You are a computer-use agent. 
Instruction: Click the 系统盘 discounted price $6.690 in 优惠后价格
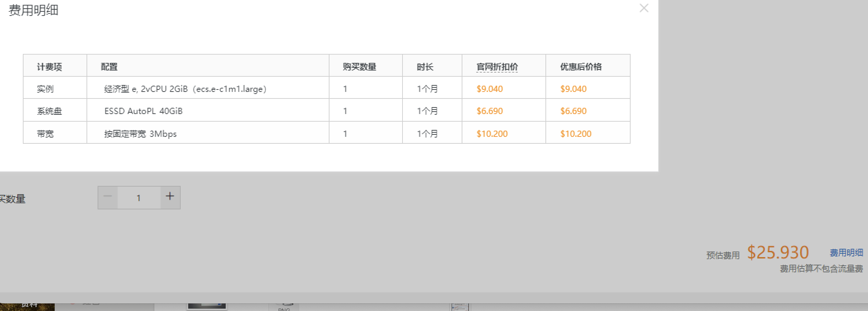573,111
